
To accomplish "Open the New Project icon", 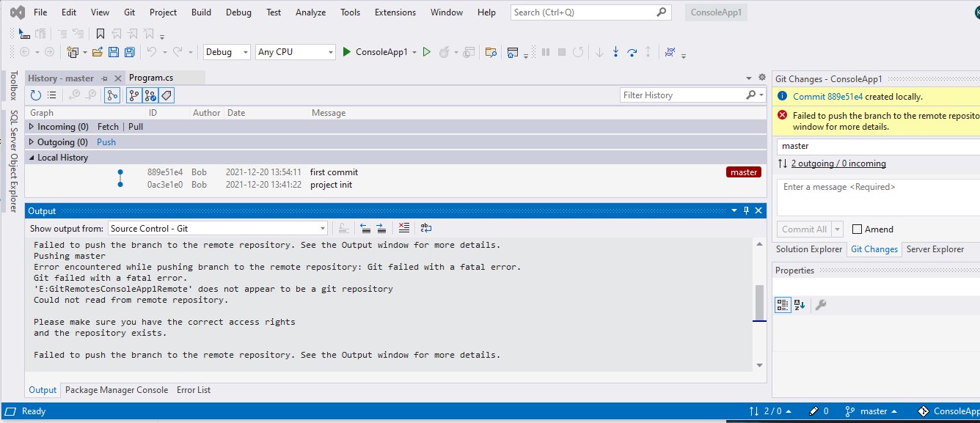I will [73, 52].
